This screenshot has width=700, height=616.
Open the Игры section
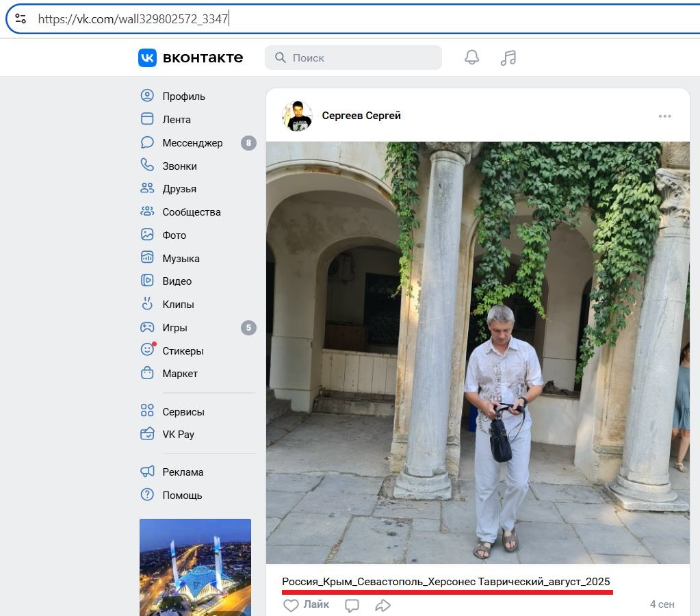[x=174, y=328]
